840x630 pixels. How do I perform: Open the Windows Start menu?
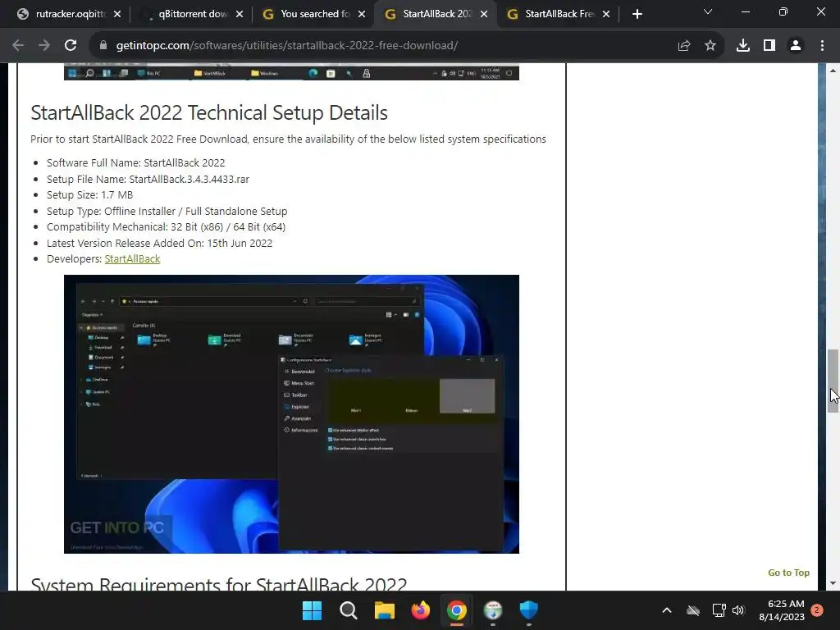coord(312,610)
